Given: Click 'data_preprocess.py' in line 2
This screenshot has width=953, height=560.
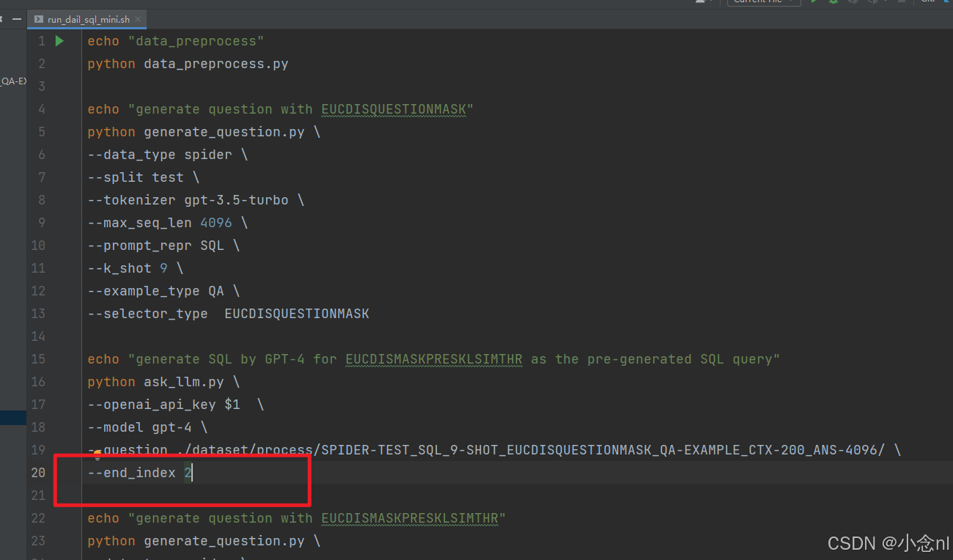Looking at the screenshot, I should (x=216, y=64).
